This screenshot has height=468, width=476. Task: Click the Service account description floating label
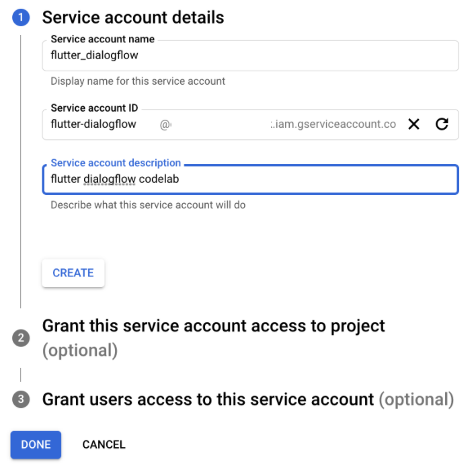116,163
